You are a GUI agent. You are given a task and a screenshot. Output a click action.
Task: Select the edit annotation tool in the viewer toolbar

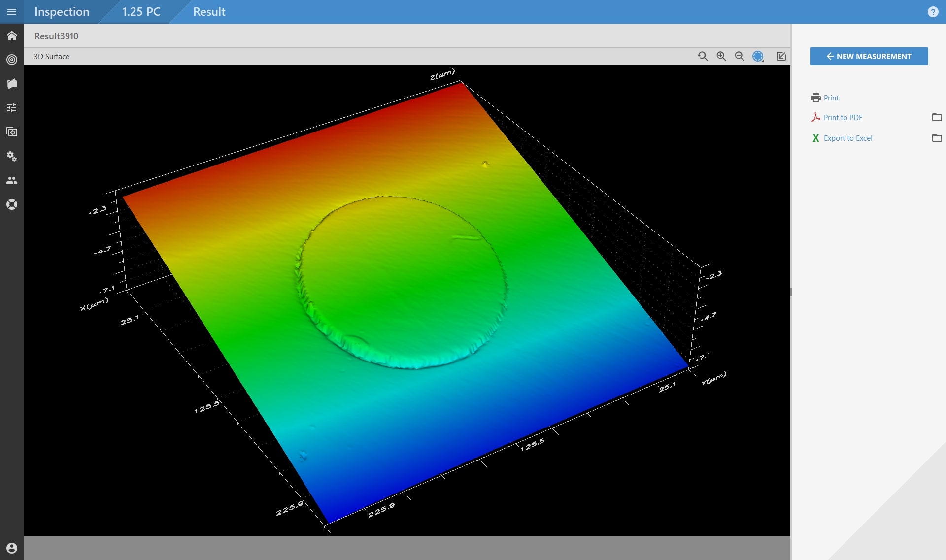tap(781, 56)
